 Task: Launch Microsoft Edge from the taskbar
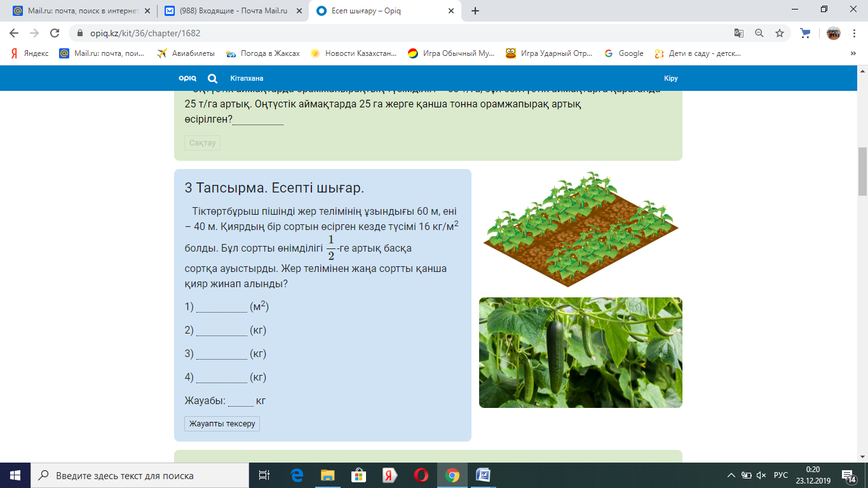tap(297, 475)
